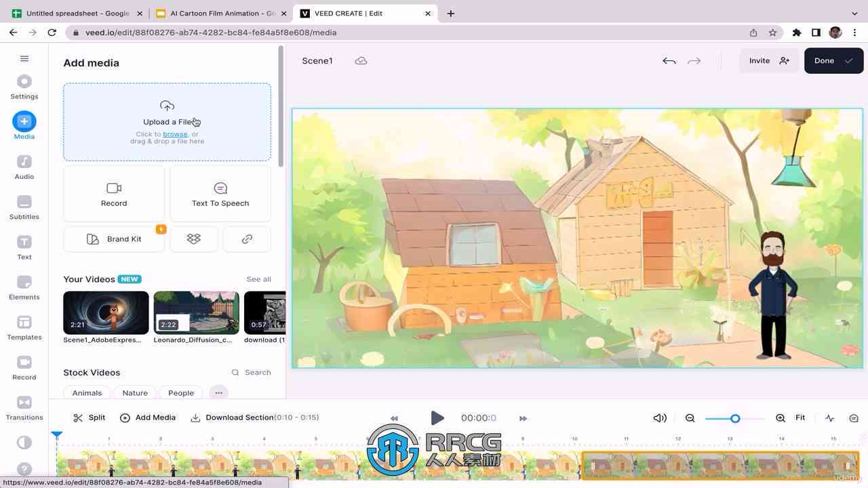Bookmark this page with star icon
Viewport: 868px width, 488px height.
[772, 32]
